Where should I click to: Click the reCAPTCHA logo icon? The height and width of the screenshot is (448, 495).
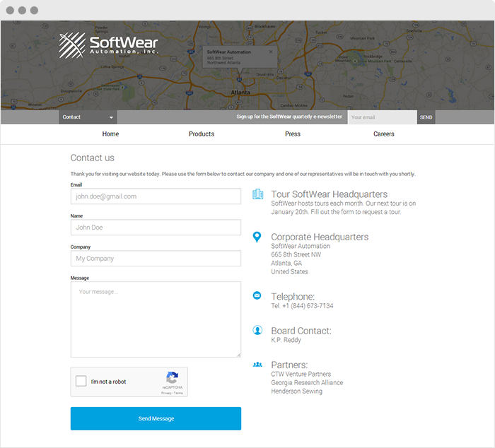pos(172,377)
